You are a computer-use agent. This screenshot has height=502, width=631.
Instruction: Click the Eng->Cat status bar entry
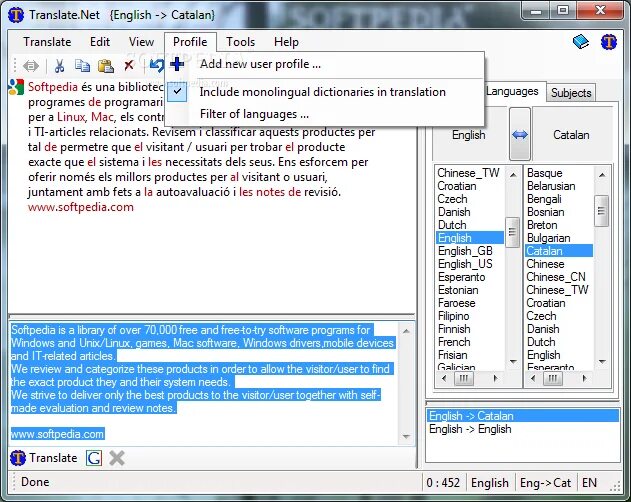coord(545,482)
